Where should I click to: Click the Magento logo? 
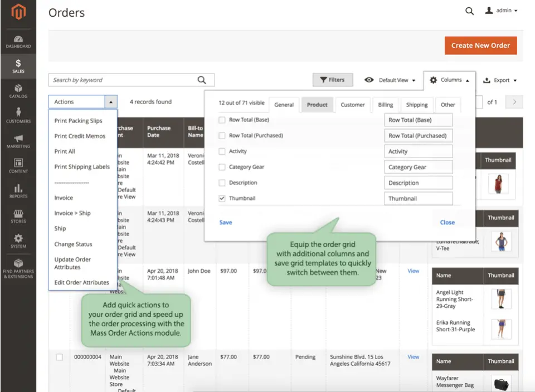(18, 12)
